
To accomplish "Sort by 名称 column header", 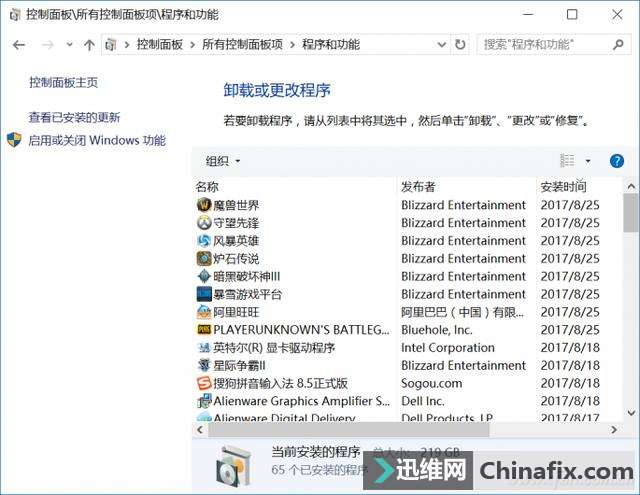I will pyautogui.click(x=207, y=187).
